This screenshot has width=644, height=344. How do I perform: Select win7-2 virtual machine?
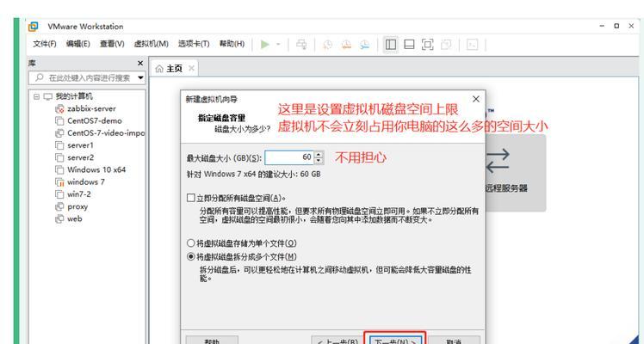pyautogui.click(x=79, y=194)
